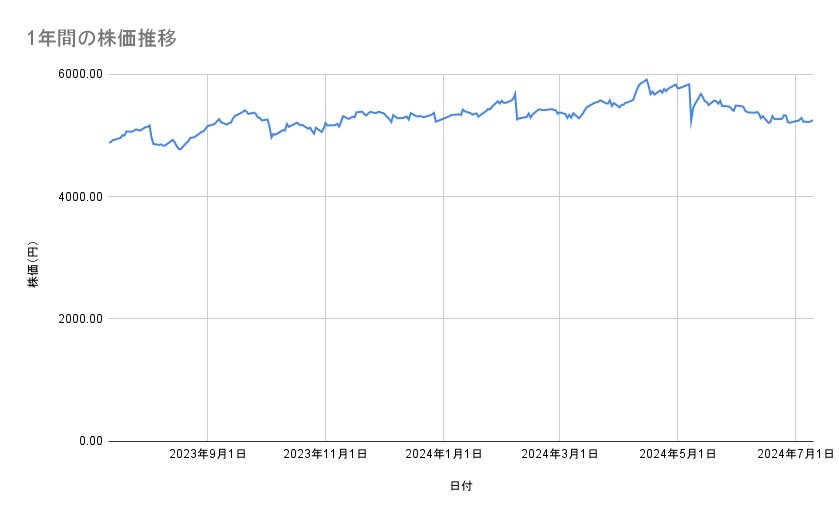Click the line's highest peak before May 2024

click(x=647, y=79)
